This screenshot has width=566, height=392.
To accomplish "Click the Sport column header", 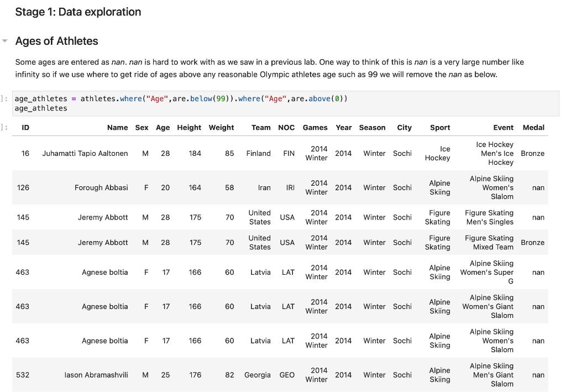I will point(439,127).
